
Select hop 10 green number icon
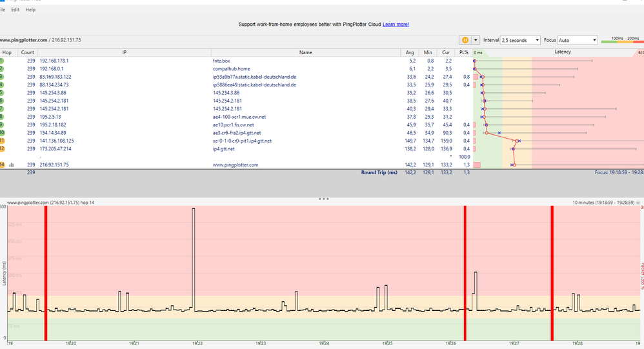[x=2, y=133]
